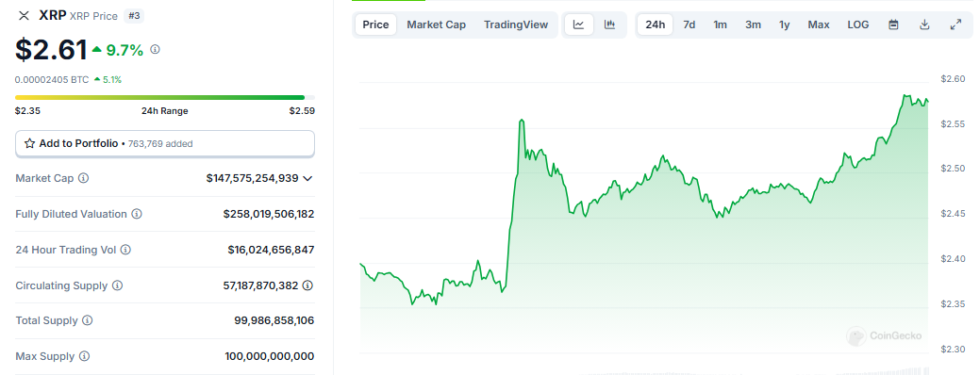Open the calendar date range picker

(894, 24)
